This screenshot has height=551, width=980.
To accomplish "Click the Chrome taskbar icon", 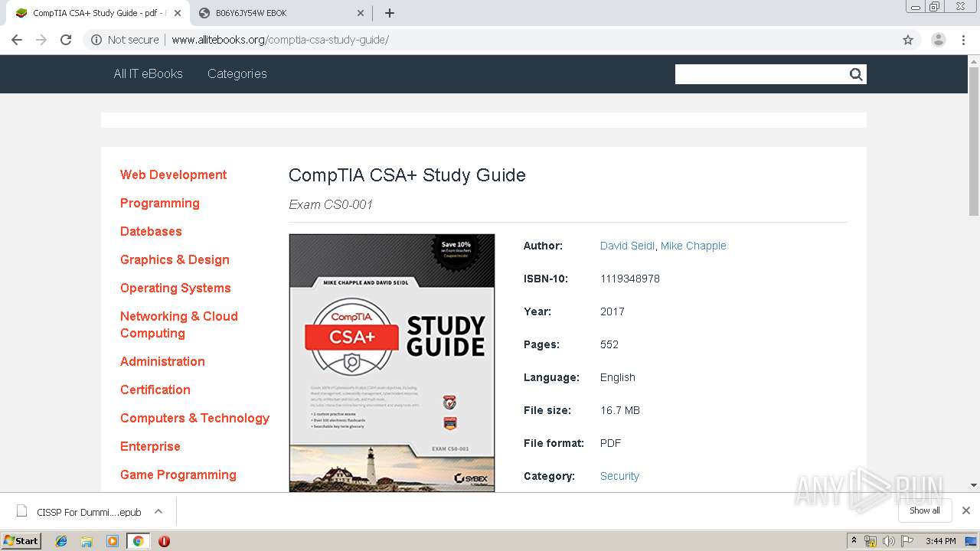I will pyautogui.click(x=138, y=541).
